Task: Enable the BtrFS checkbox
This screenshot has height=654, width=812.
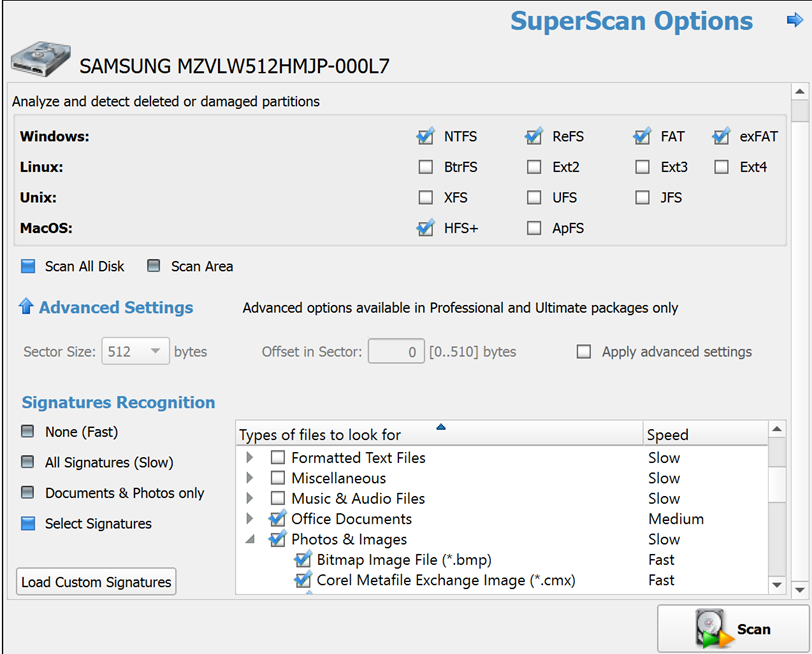Action: pos(426,167)
